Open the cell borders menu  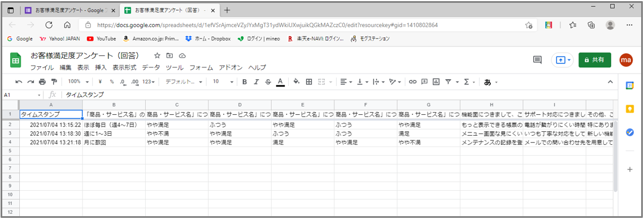coord(309,82)
